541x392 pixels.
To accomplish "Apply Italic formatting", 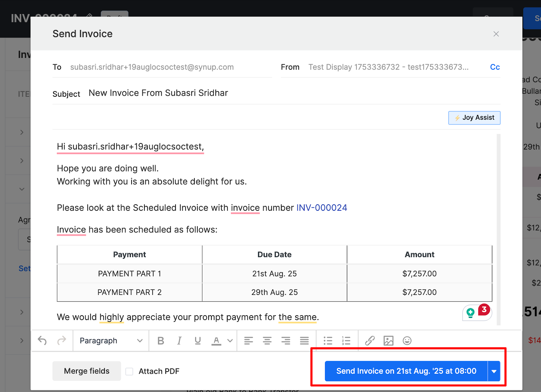I will click(179, 341).
